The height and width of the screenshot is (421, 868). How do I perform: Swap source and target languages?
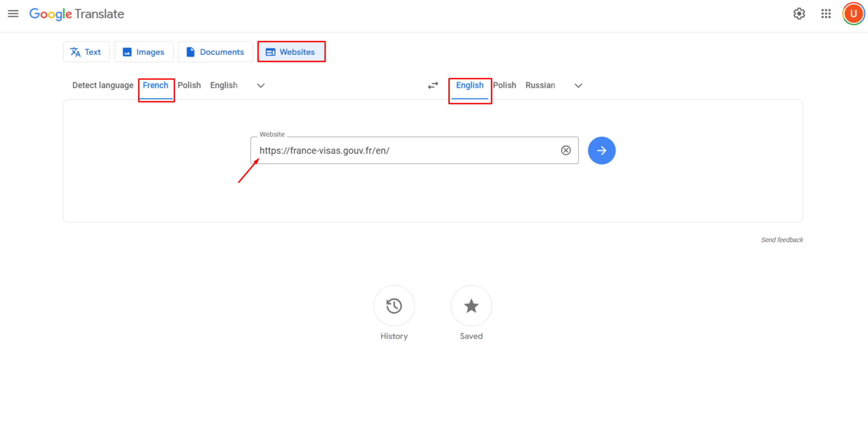click(433, 85)
